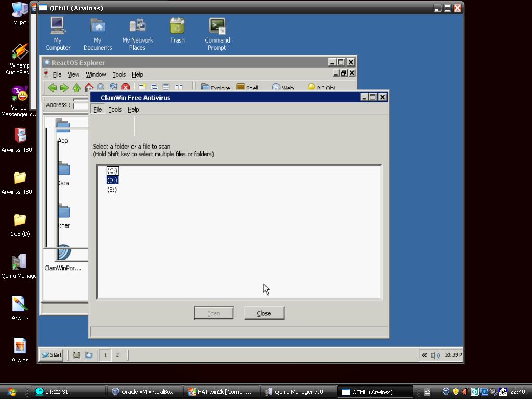Launch Command Prompt desktop icon
The height and width of the screenshot is (399, 532).
pyautogui.click(x=217, y=33)
